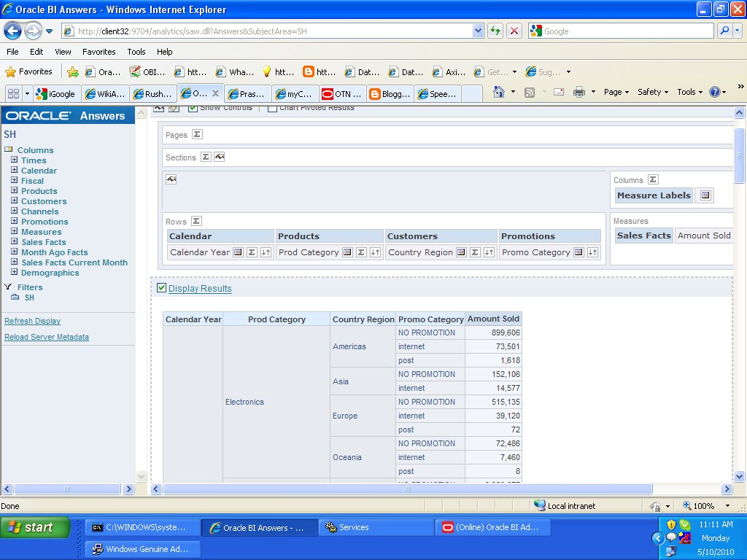Click the Pages totals sigma icon
The width and height of the screenshot is (747, 560).
[x=197, y=134]
